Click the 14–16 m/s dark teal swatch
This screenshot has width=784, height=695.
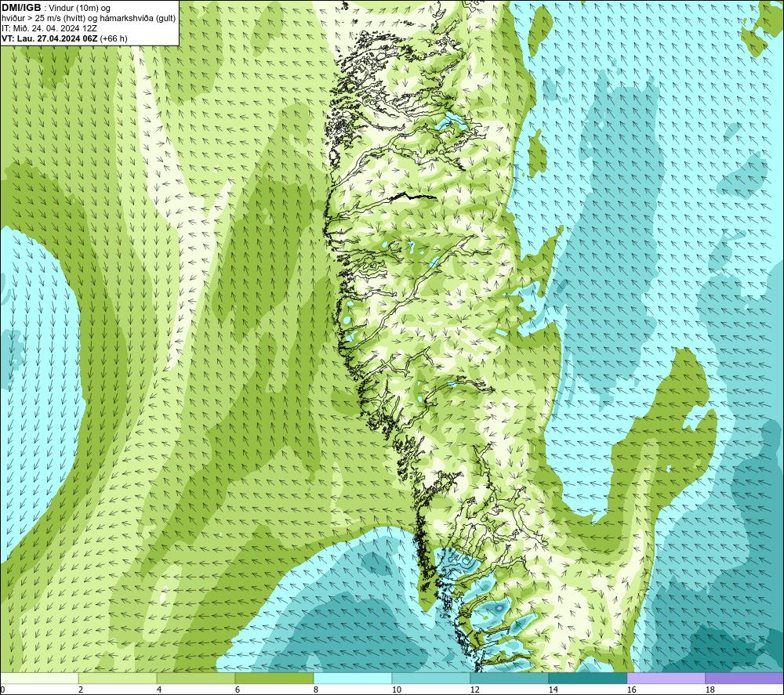[x=587, y=678]
